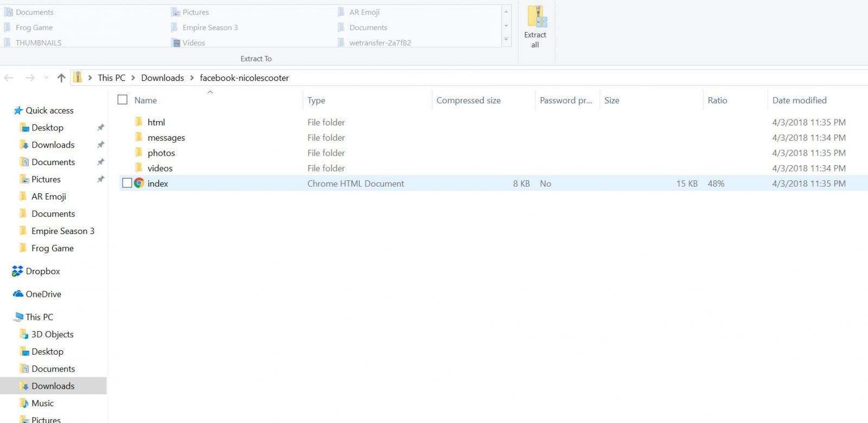Unpin Desktop using its pin icon
868x423 pixels.
tap(100, 128)
